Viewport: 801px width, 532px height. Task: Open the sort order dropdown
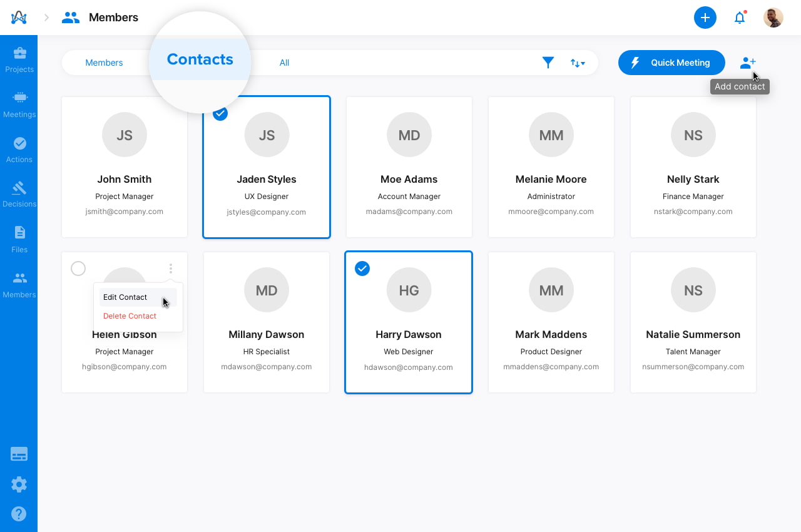578,63
